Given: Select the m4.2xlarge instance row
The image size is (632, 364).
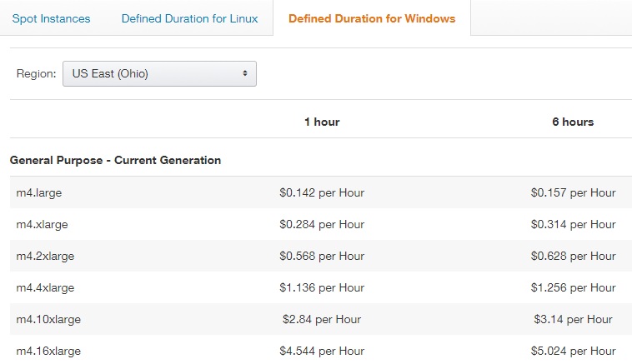Looking at the screenshot, I should [x=46, y=256].
